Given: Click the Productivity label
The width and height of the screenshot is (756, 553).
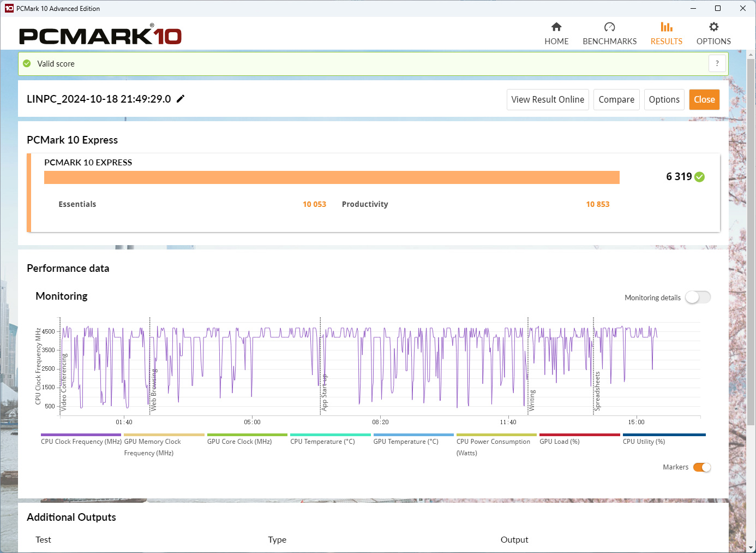Looking at the screenshot, I should click(x=365, y=204).
